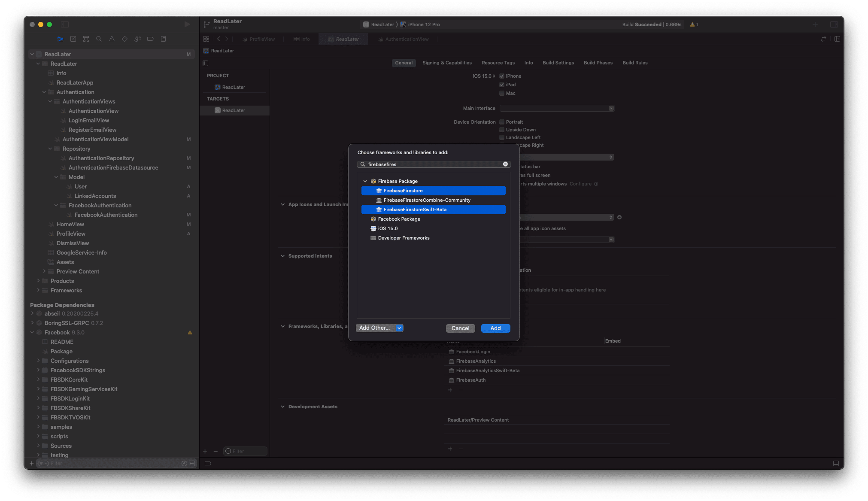Image resolution: width=868 pixels, height=501 pixels.
Task: Click the plus below frameworks list
Action: (x=450, y=390)
